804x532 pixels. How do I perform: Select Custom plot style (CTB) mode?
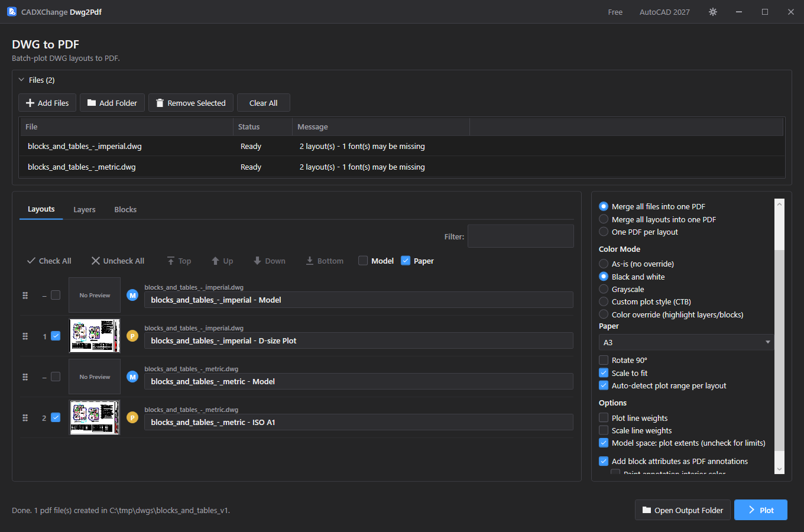click(x=604, y=301)
